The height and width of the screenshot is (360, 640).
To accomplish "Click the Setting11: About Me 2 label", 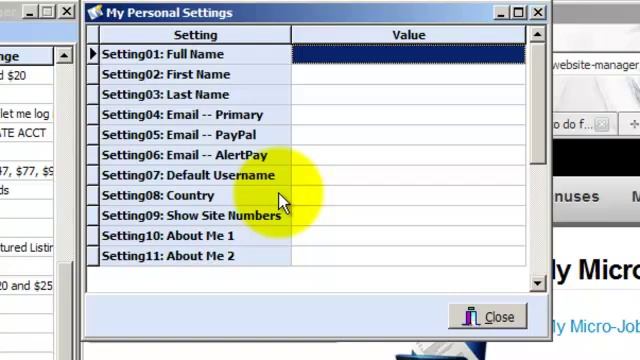I will (168, 256).
